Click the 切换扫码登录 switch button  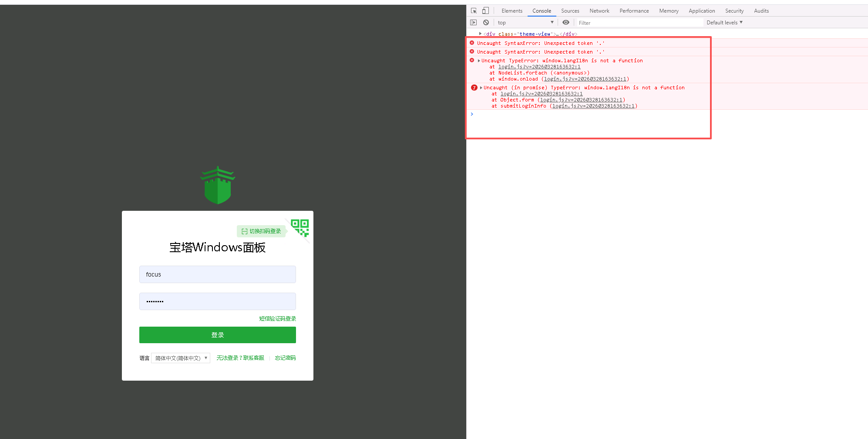tap(261, 231)
